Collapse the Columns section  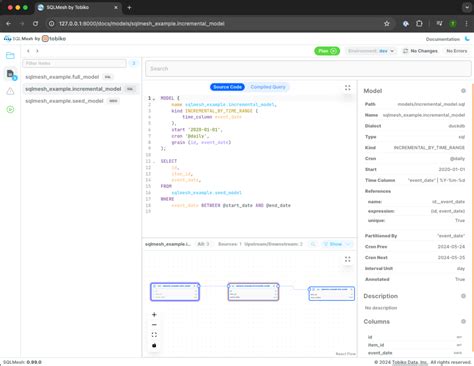[463, 321]
